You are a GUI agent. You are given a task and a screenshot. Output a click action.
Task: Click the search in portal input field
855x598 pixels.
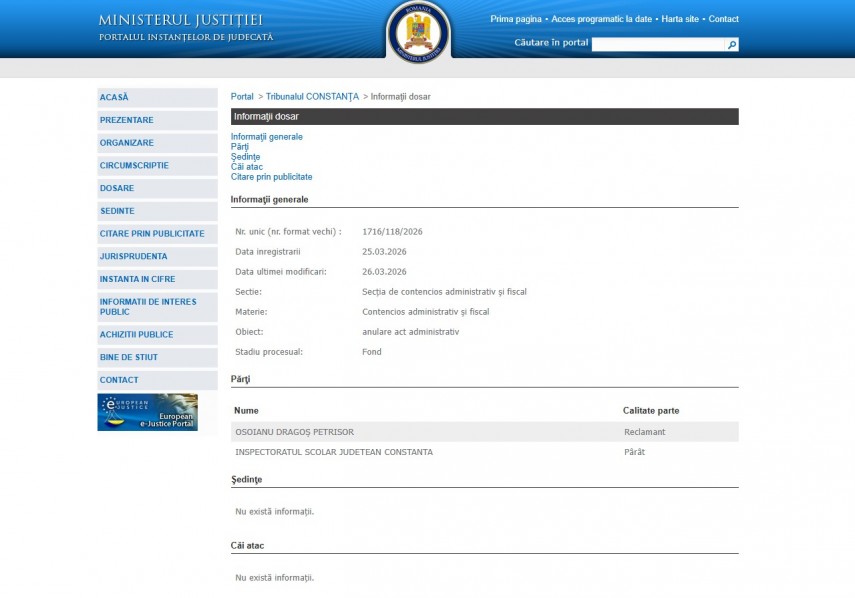(657, 45)
